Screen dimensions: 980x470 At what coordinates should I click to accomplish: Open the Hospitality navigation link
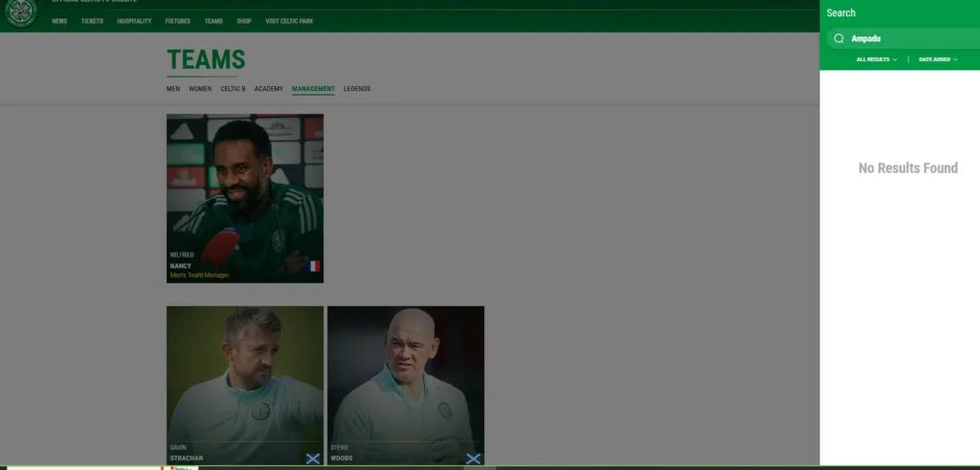[134, 21]
